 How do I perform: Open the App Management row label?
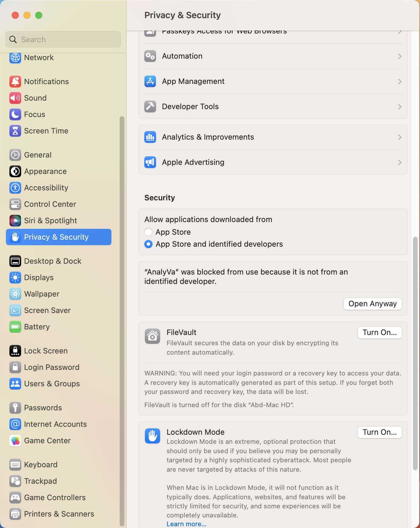tap(193, 81)
